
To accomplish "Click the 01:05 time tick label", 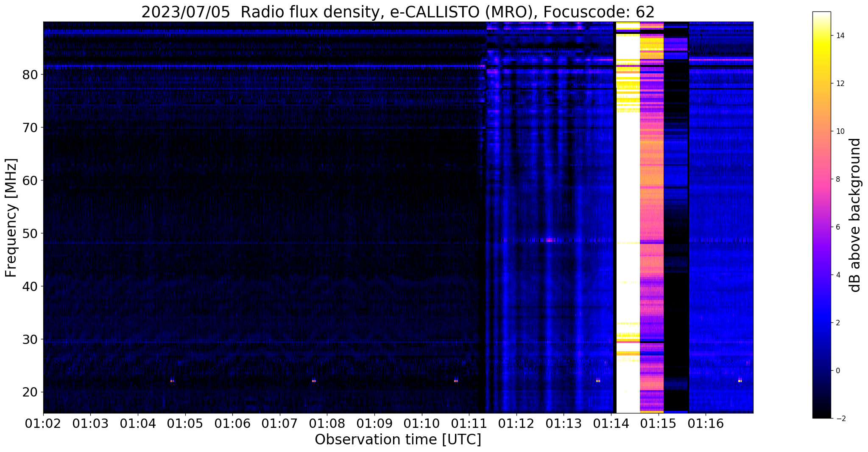I will [x=185, y=423].
